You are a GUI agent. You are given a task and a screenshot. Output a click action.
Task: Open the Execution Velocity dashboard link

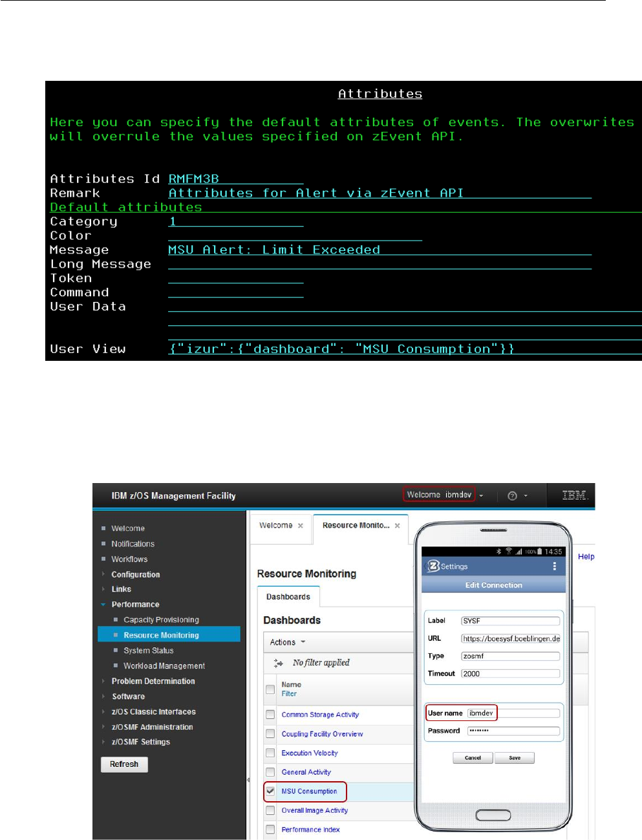click(x=310, y=753)
